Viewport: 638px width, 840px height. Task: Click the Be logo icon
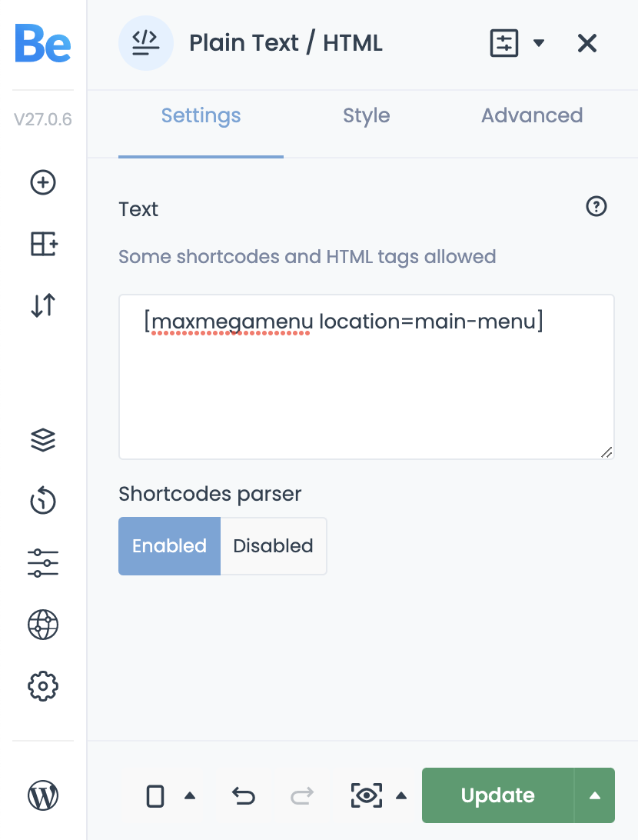tap(43, 44)
